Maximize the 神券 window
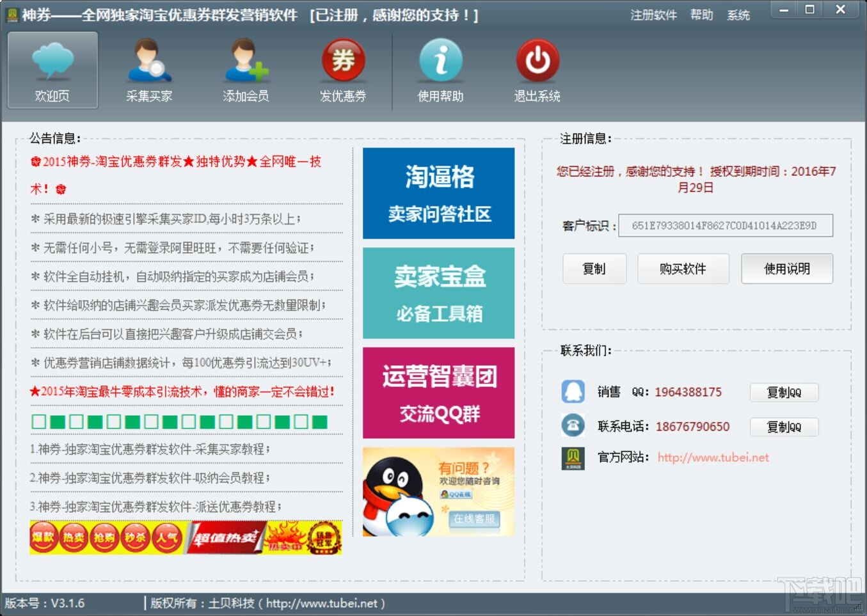 pyautogui.click(x=810, y=10)
